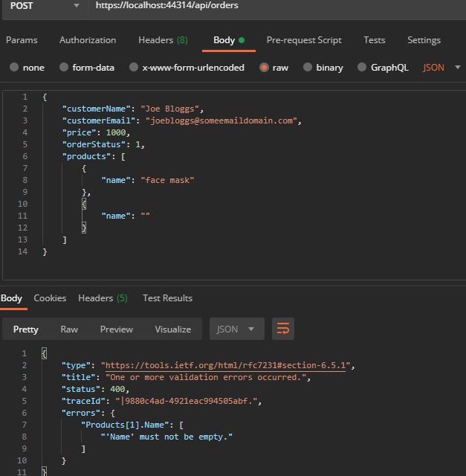
Task: Switch response view to Preview
Action: pyautogui.click(x=117, y=329)
